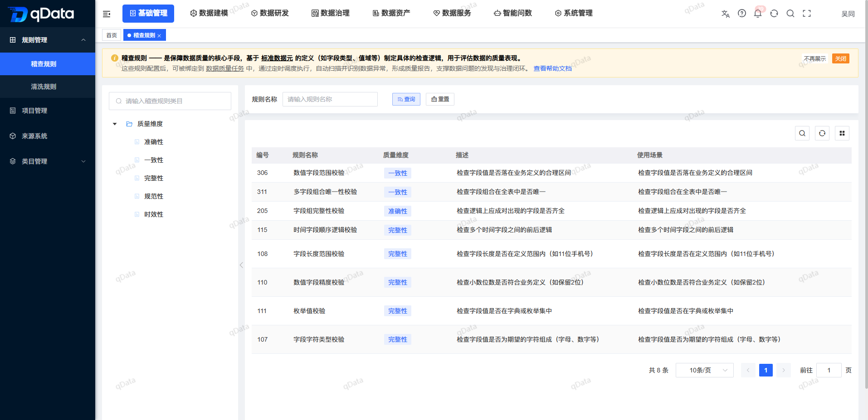
Task: Click the info icon in the notice banner
Action: 115,58
